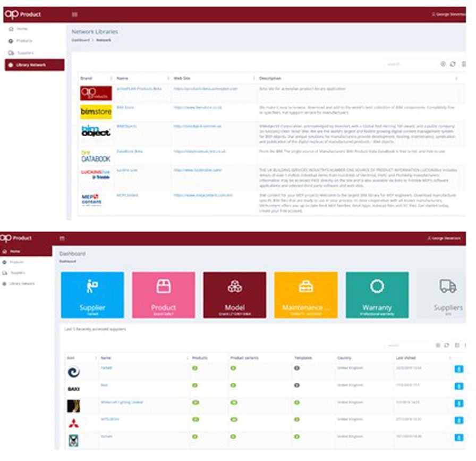
Task: Open the Whitecroft Lighting Limited supplier link
Action: (x=122, y=402)
